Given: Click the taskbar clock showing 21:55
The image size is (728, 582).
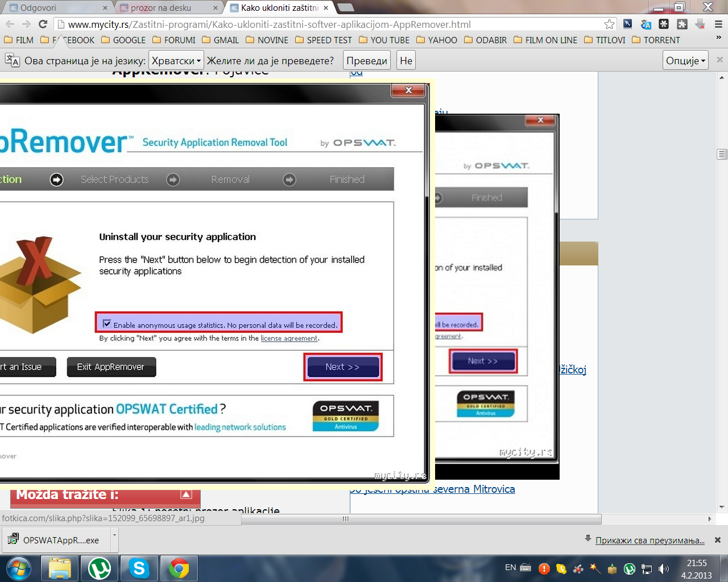Looking at the screenshot, I should 697,569.
